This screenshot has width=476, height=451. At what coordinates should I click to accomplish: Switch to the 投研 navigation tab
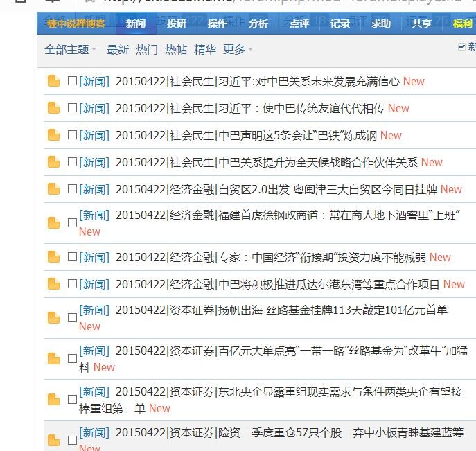[177, 24]
